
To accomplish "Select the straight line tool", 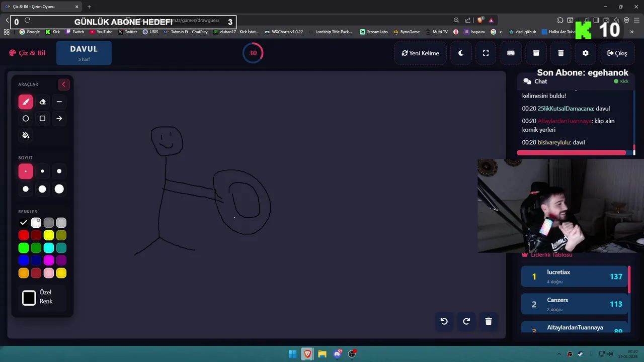I will pyautogui.click(x=59, y=102).
